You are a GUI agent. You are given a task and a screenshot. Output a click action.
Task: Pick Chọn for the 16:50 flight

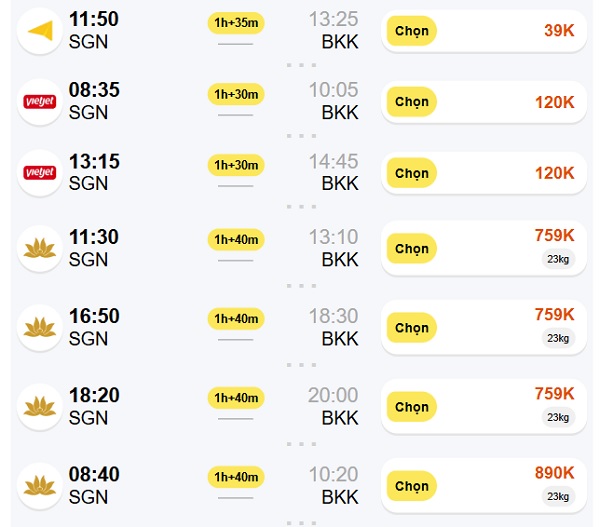click(412, 328)
